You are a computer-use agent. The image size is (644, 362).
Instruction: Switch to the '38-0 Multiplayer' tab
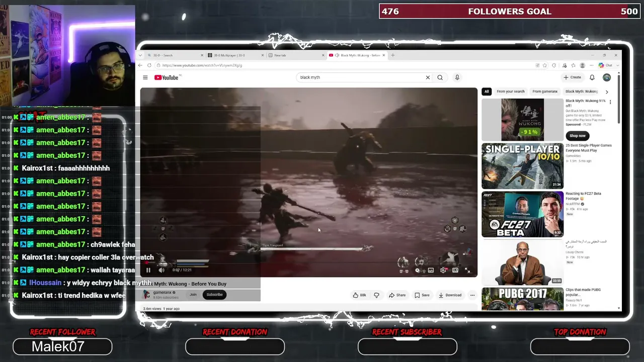(235, 55)
